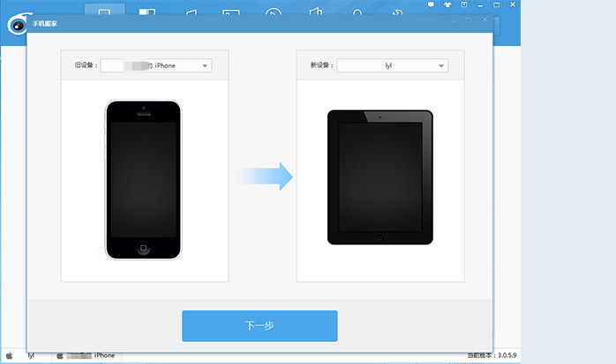This screenshot has width=616, height=364.
Task: Click the shirt skin icon at top right
Action: pos(446,5)
